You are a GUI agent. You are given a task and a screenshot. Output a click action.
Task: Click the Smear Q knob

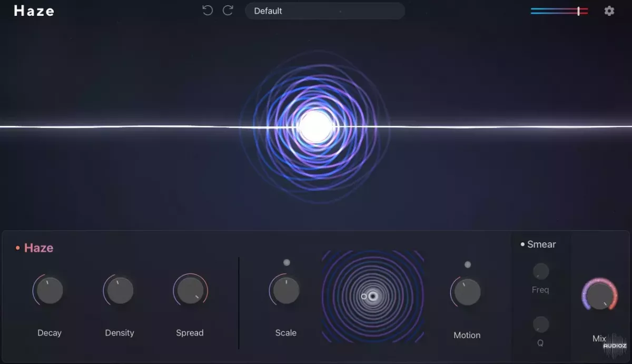tap(540, 324)
